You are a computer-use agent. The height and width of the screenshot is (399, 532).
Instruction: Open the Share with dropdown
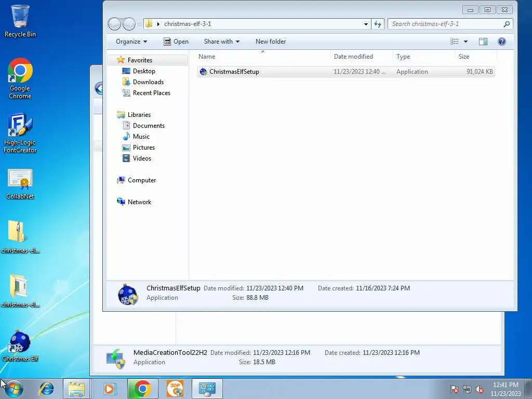(221, 42)
